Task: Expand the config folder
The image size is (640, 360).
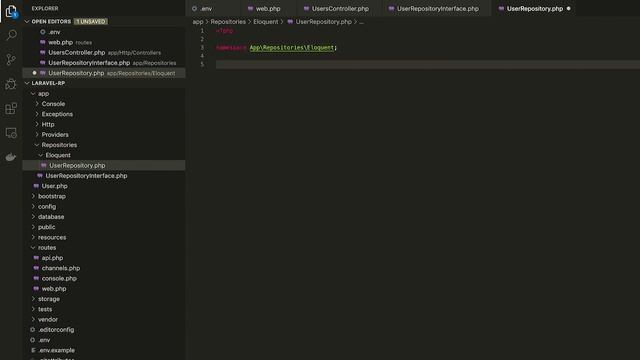Action: [x=33, y=207]
